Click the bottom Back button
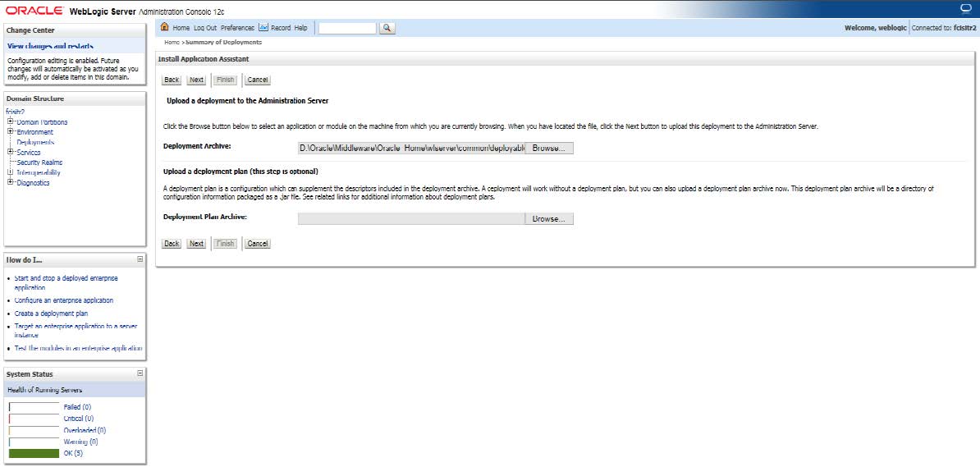The height and width of the screenshot is (467, 980). tap(172, 244)
